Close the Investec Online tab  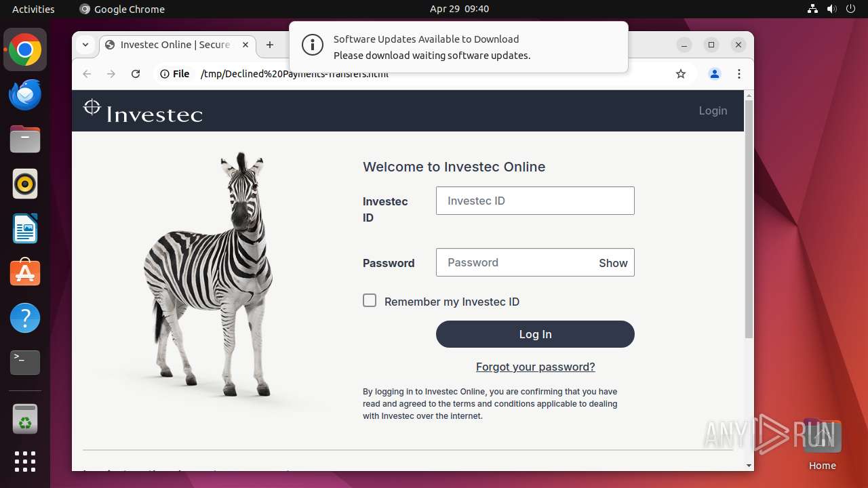point(245,45)
